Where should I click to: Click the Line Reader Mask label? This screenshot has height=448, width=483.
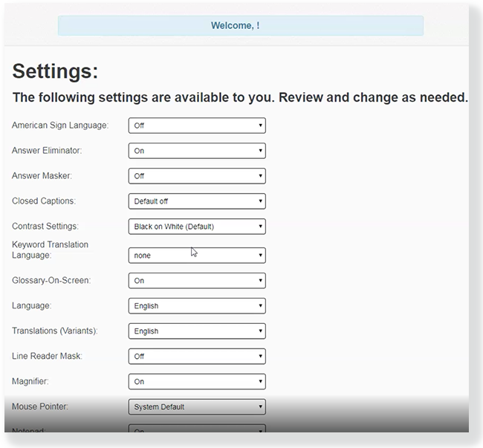tap(47, 356)
